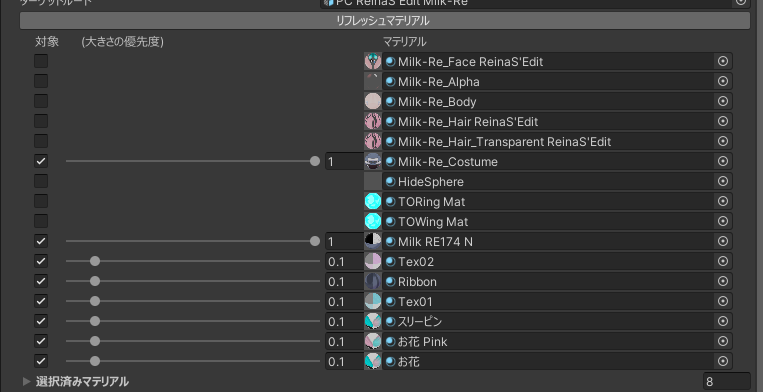Click the お花 Pink priority slider

coord(193,341)
